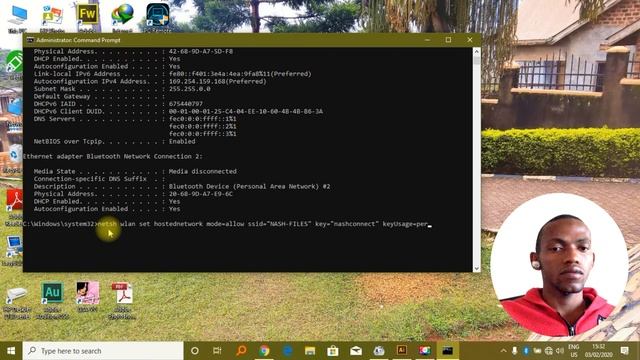
Task: Open the This PC desktop shortcut
Action: coord(17,18)
